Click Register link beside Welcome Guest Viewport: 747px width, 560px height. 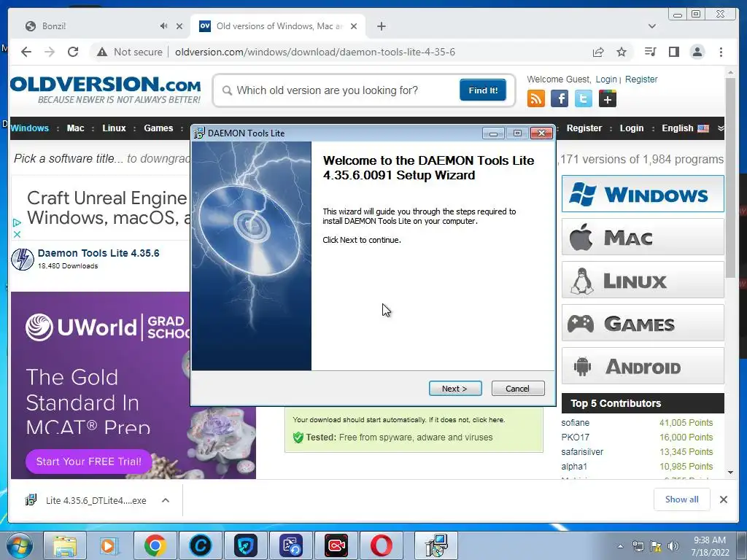coord(641,79)
